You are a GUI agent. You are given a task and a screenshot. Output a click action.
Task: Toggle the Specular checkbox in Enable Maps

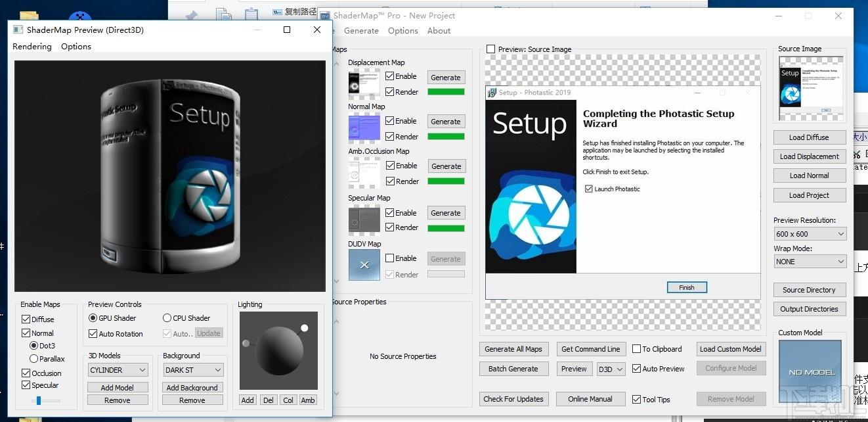point(26,385)
